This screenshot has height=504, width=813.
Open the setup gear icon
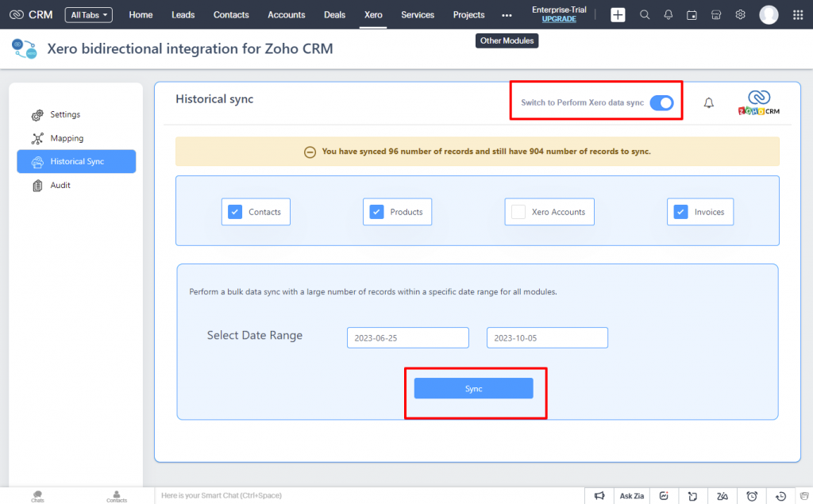click(x=741, y=14)
